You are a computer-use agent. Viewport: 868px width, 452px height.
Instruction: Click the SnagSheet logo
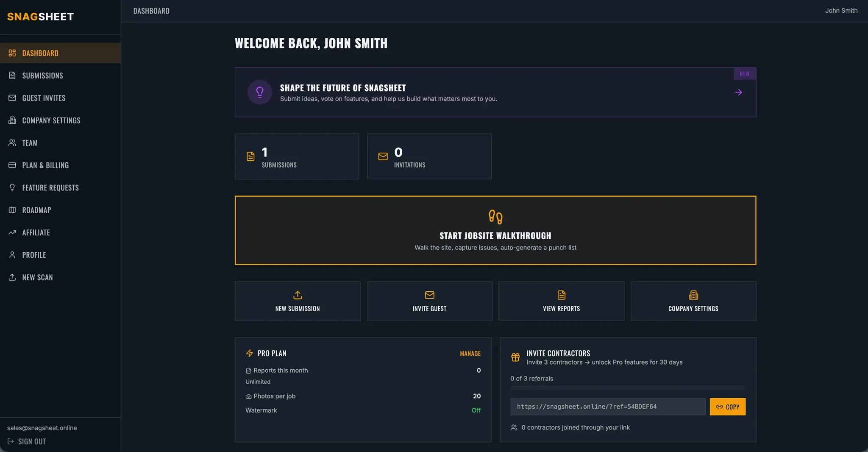pyautogui.click(x=40, y=17)
